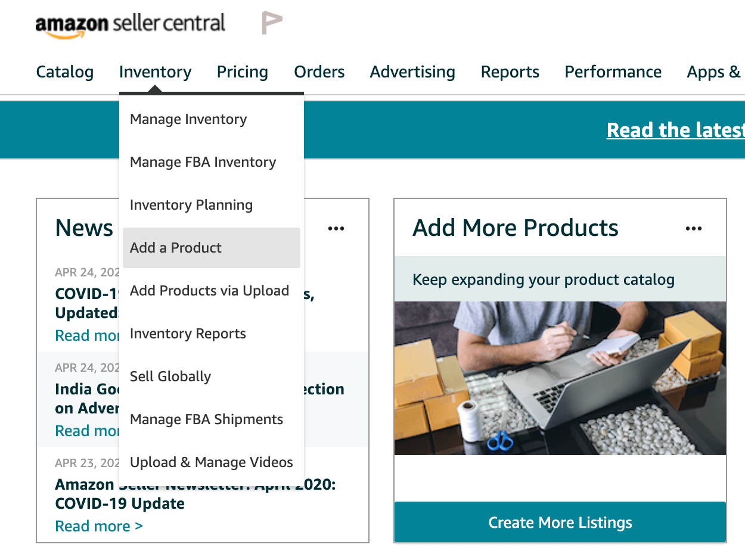Choose Manage FBA Shipments
Image resolution: width=745 pixels, height=560 pixels.
click(x=212, y=419)
